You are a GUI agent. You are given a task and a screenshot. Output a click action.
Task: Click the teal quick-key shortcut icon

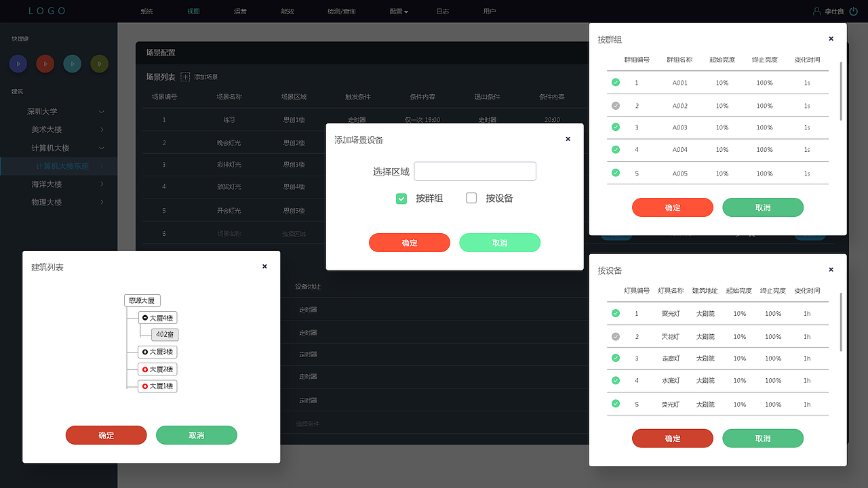(x=72, y=63)
